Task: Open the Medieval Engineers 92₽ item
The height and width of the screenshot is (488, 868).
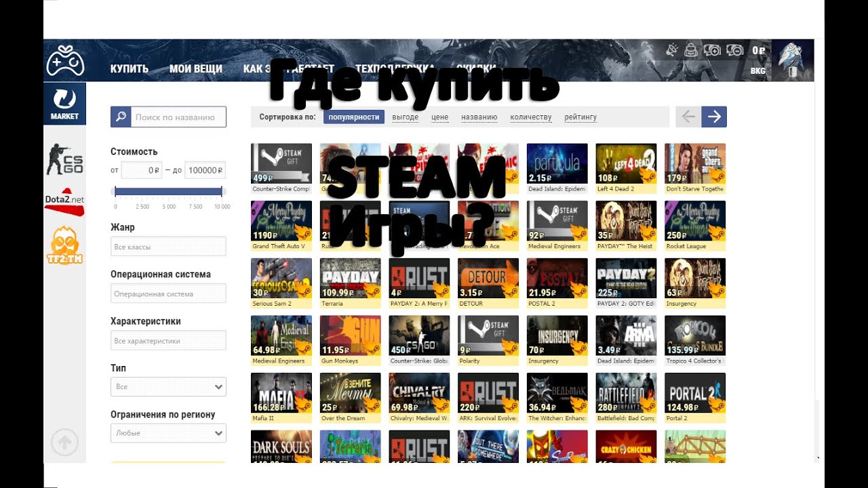Action: coord(557,226)
